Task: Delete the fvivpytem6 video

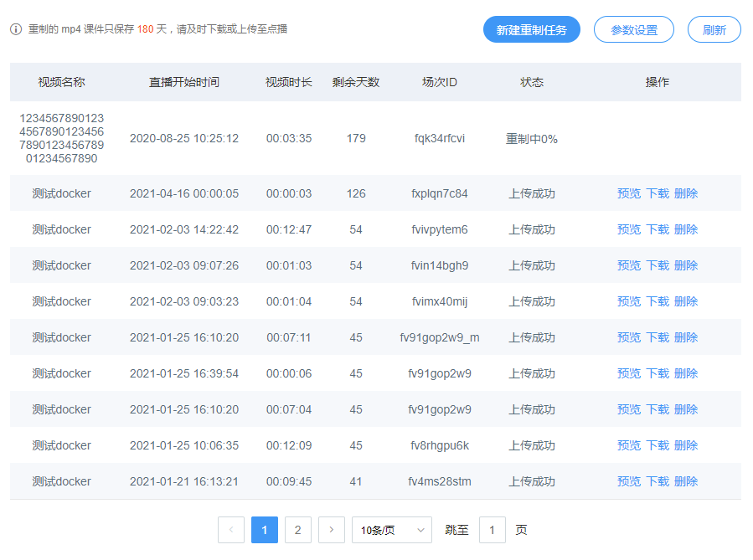Action: click(686, 229)
